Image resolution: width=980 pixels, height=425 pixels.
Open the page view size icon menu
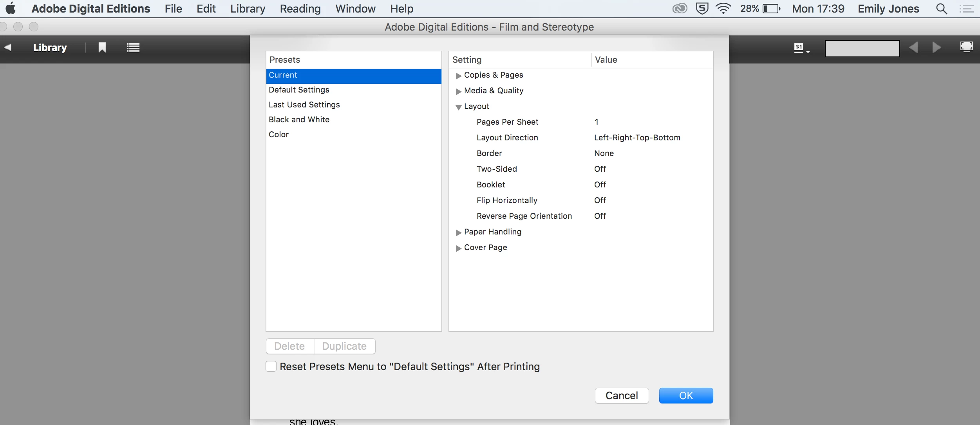(801, 48)
